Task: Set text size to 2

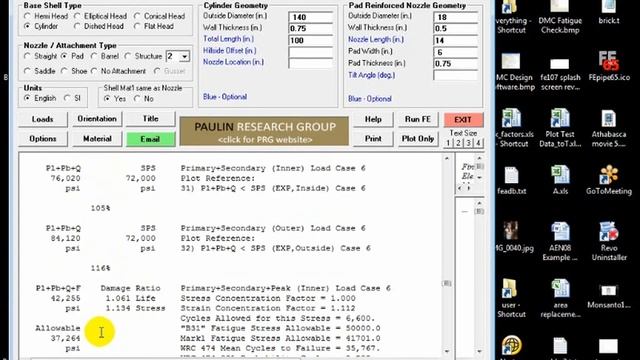Action: tap(458, 143)
